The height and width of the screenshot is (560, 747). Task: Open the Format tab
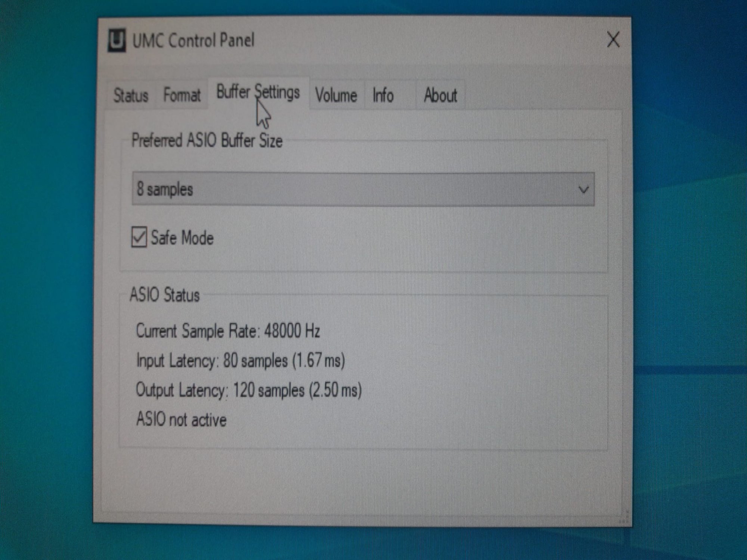coord(182,95)
